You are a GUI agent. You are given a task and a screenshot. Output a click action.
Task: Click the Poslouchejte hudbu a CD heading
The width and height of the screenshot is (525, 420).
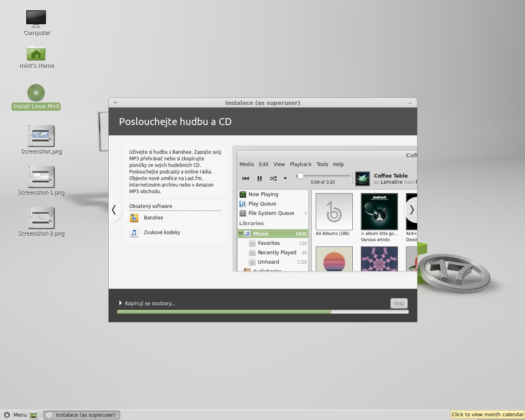(175, 122)
